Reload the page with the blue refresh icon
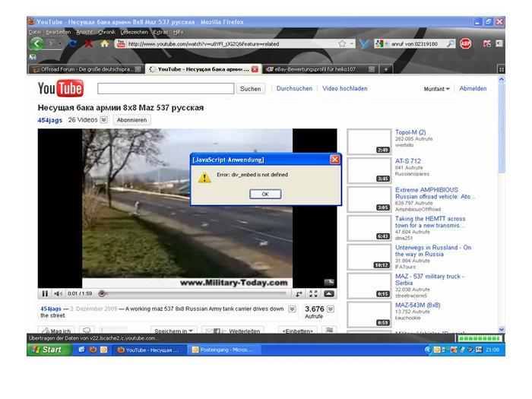532x399 pixels. click(73, 43)
